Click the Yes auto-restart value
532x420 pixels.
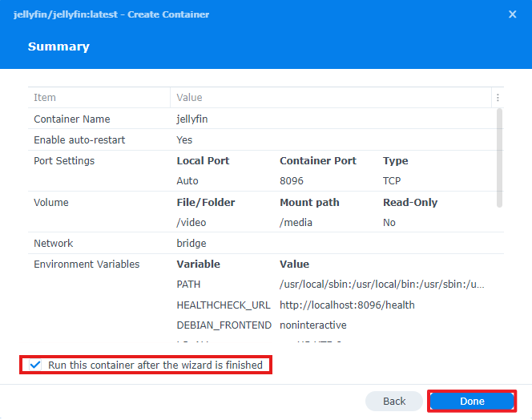click(184, 140)
